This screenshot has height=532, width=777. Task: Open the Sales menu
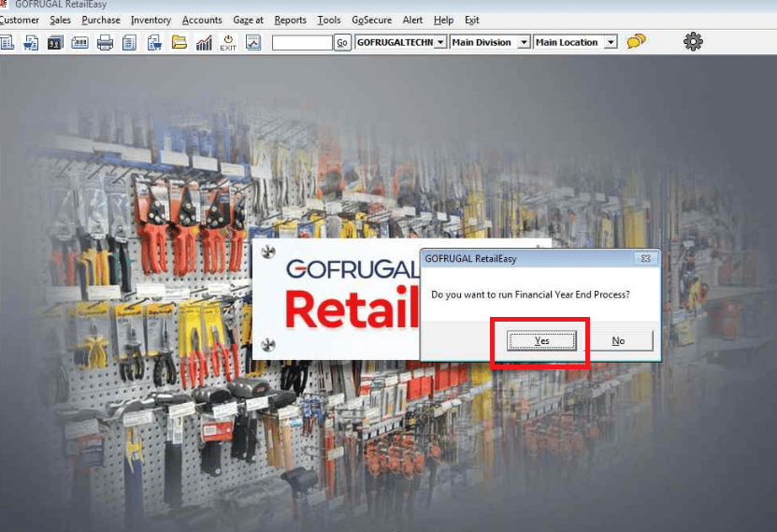coord(60,20)
